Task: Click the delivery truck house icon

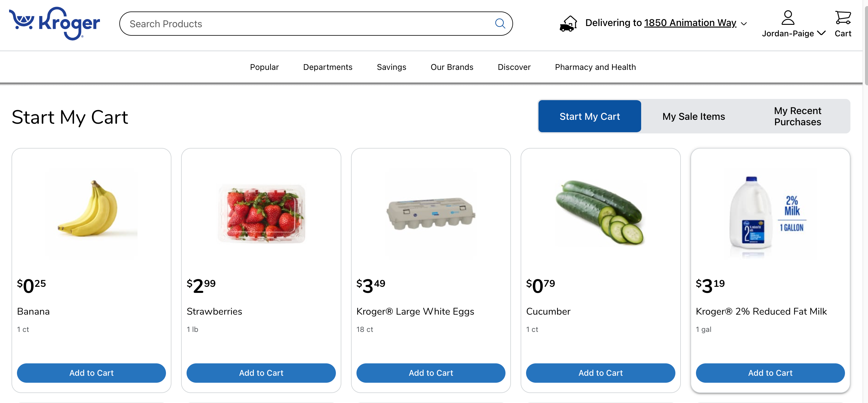Action: coord(568,24)
